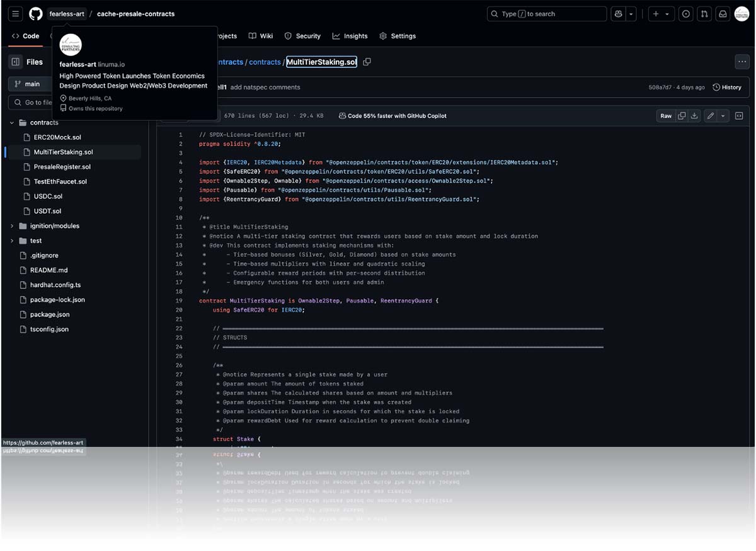The image size is (756, 551).
Task: Open the create new plus dropdown
Action: (660, 14)
